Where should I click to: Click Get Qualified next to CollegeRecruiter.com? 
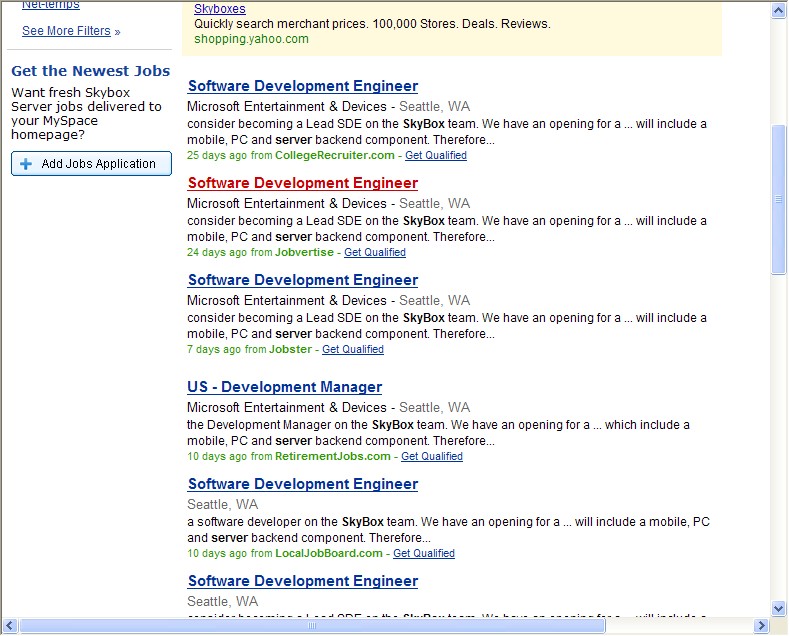point(436,155)
